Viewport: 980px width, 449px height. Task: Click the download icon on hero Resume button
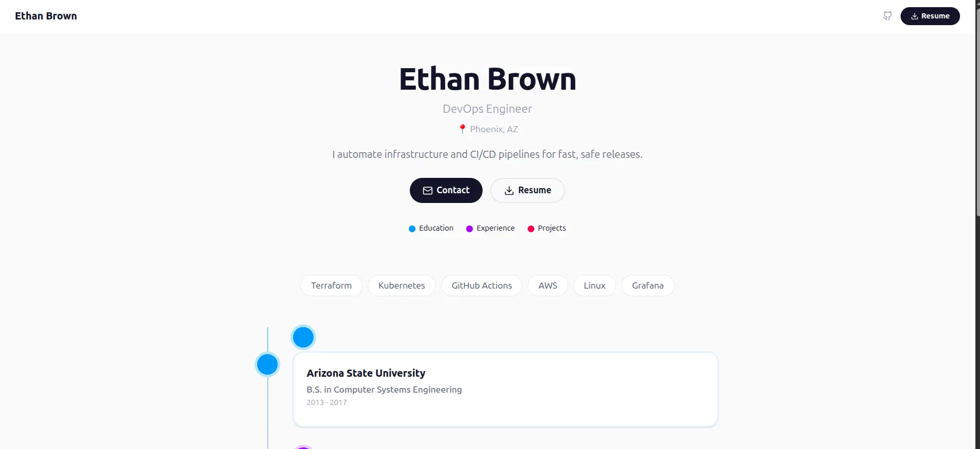[509, 191]
